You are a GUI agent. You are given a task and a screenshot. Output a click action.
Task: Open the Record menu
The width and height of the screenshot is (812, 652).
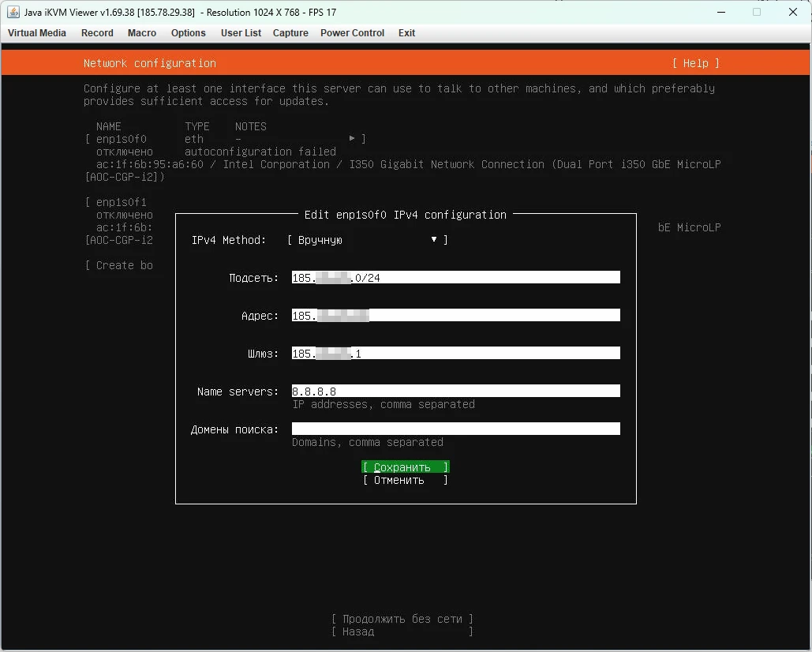(97, 33)
